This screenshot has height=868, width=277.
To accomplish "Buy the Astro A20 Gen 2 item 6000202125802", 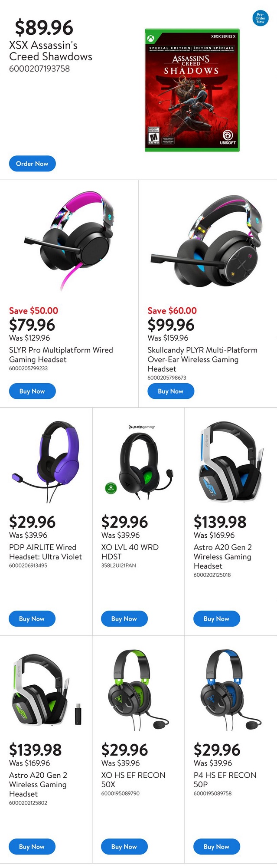I will click(32, 846).
